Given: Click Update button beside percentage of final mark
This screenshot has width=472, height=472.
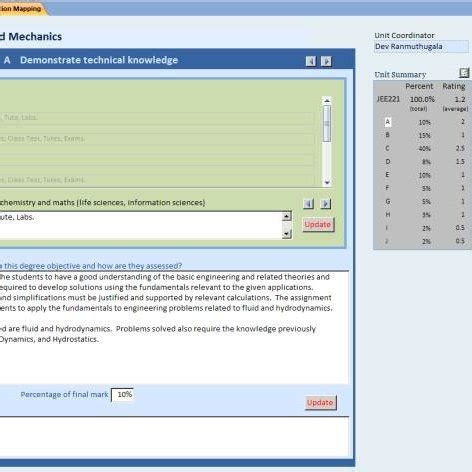Looking at the screenshot, I should click(x=320, y=403).
